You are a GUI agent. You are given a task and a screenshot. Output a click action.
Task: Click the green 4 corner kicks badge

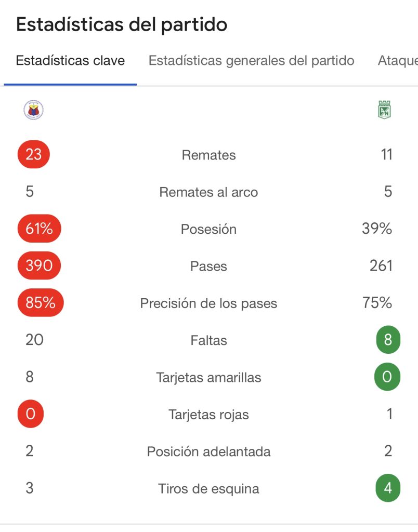pyautogui.click(x=387, y=488)
